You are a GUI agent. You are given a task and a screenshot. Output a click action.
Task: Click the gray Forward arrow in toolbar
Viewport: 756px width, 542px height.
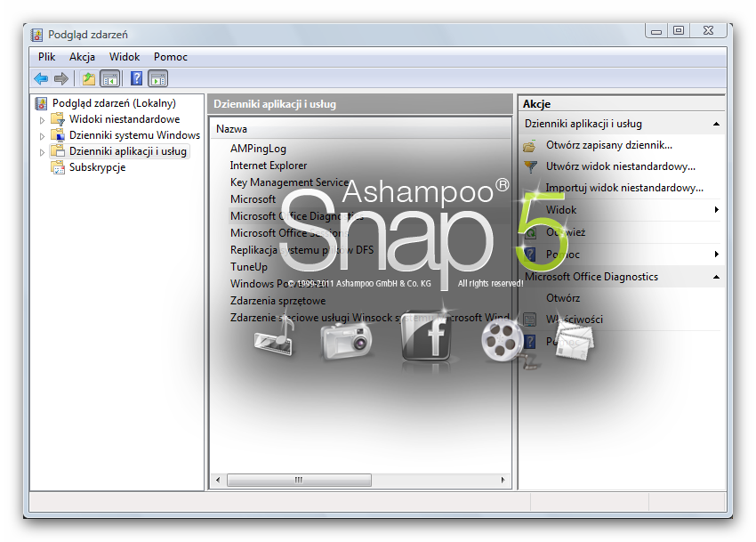(61, 78)
